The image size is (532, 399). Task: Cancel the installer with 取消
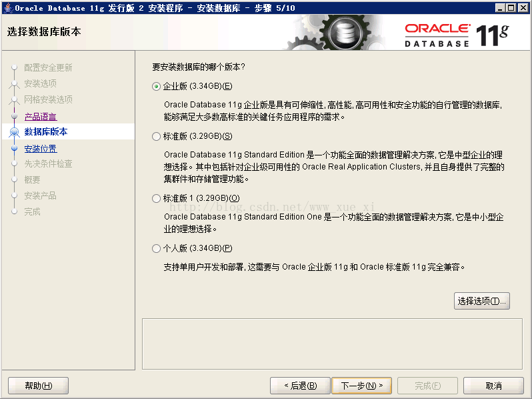[493, 386]
